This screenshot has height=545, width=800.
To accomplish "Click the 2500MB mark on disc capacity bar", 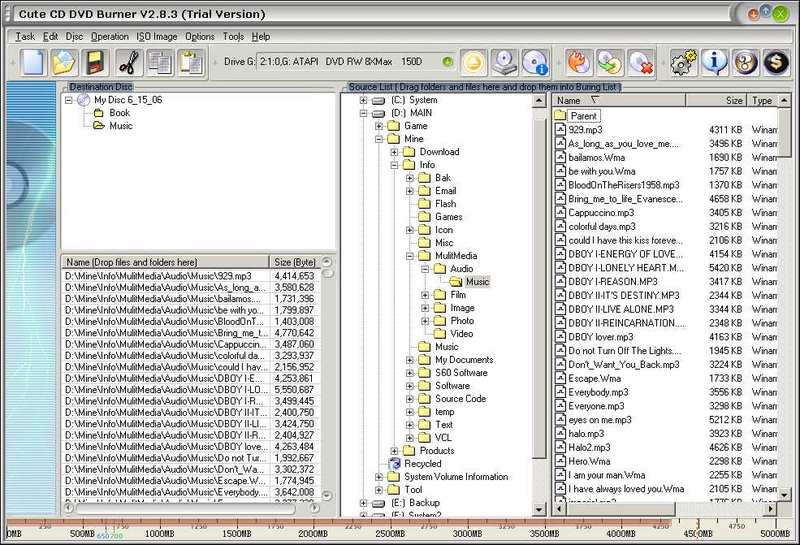I will 390,534.
